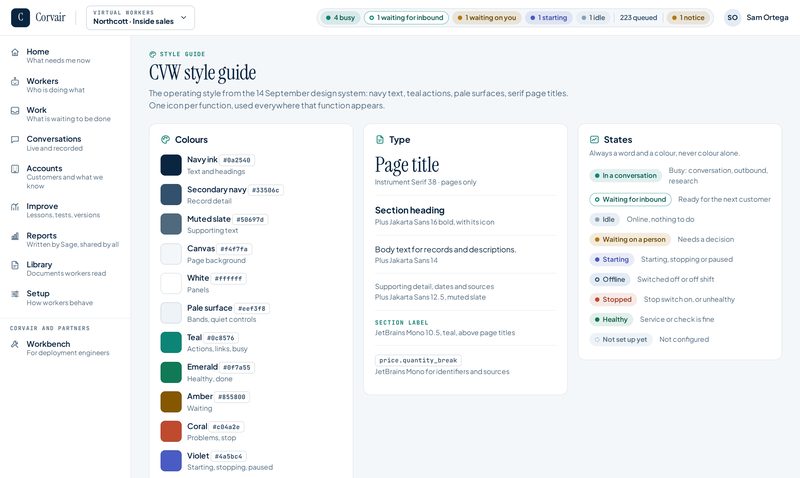The image size is (800, 478).
Task: Click the Style Guide label icon
Action: 153,54
